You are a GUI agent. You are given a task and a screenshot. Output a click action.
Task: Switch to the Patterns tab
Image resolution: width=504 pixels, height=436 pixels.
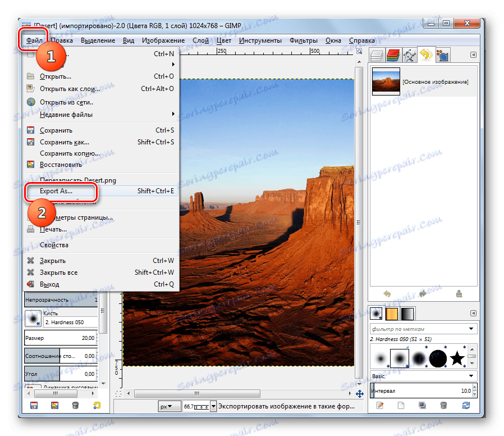click(392, 314)
